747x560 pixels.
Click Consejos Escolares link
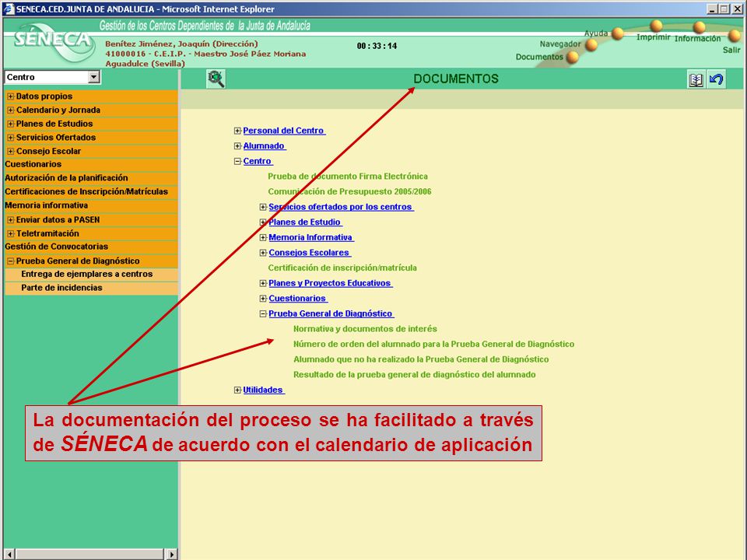(309, 253)
